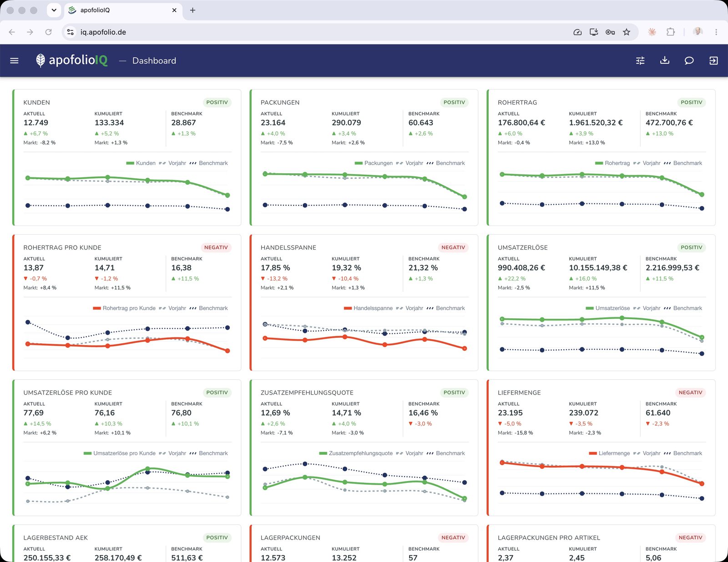Click the download export icon
The height and width of the screenshot is (562, 728).
pos(665,60)
